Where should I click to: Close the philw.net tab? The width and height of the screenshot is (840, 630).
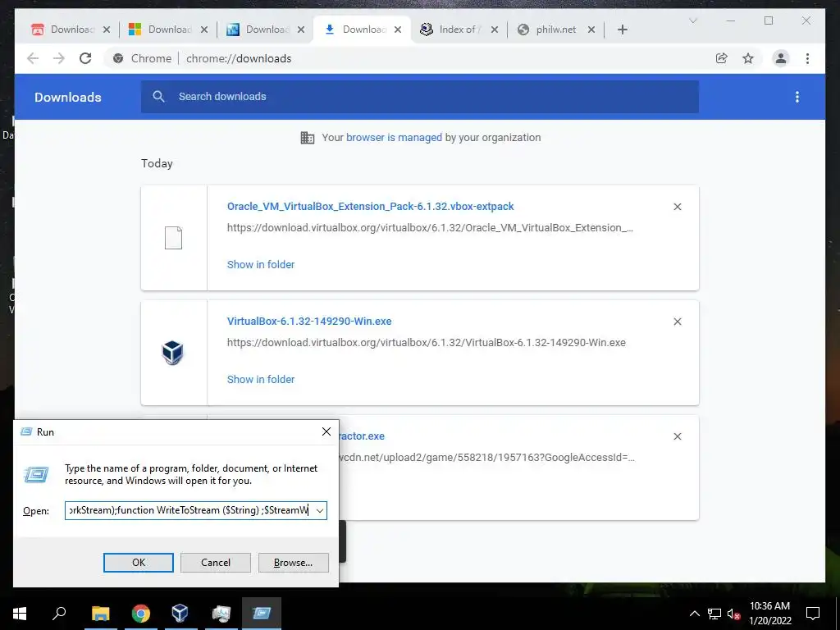click(591, 30)
